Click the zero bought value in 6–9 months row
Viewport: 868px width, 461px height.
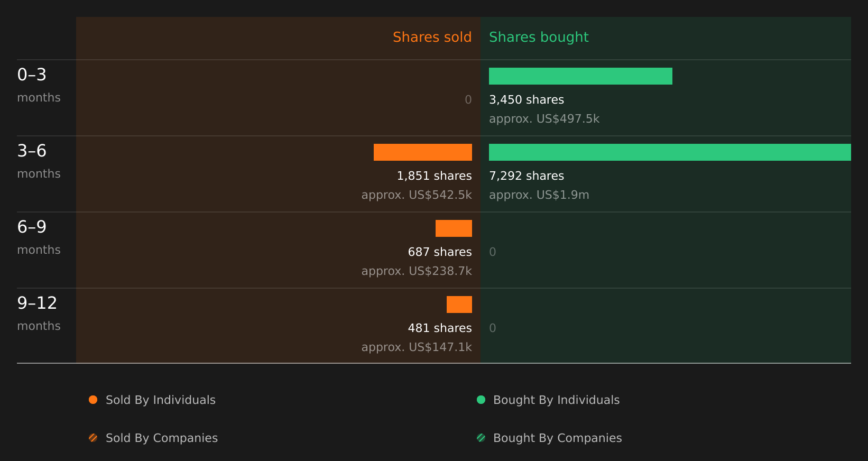pos(493,252)
